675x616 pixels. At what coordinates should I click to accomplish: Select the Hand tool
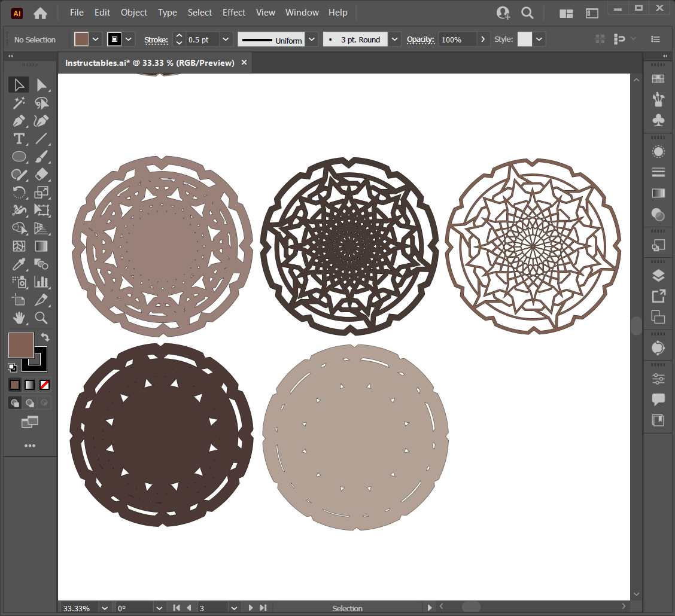19,318
